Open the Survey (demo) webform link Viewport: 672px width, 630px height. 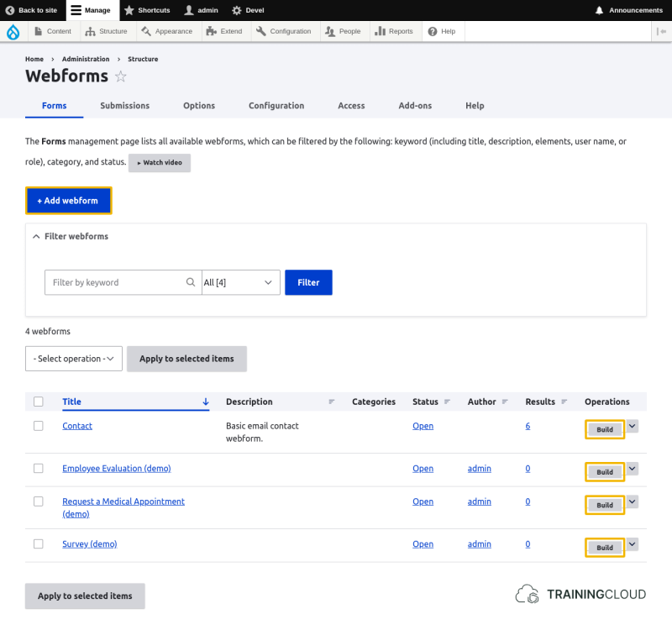click(x=90, y=543)
